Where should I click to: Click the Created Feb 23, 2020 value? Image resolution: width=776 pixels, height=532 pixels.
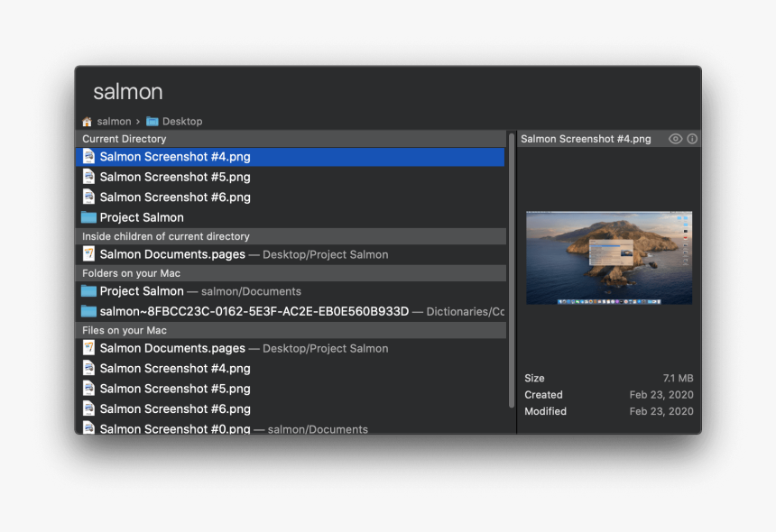[x=661, y=395]
